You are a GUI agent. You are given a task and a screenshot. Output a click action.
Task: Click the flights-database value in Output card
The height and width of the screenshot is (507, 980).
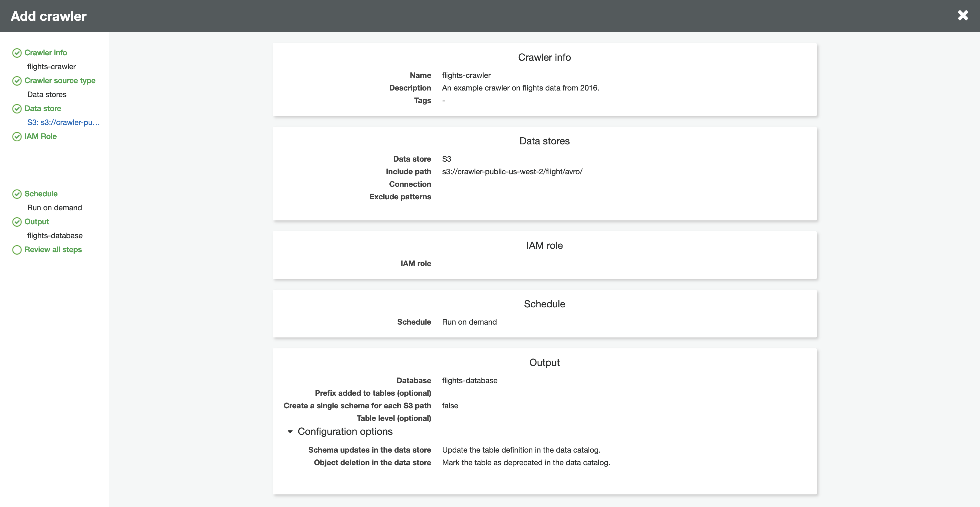click(x=469, y=380)
